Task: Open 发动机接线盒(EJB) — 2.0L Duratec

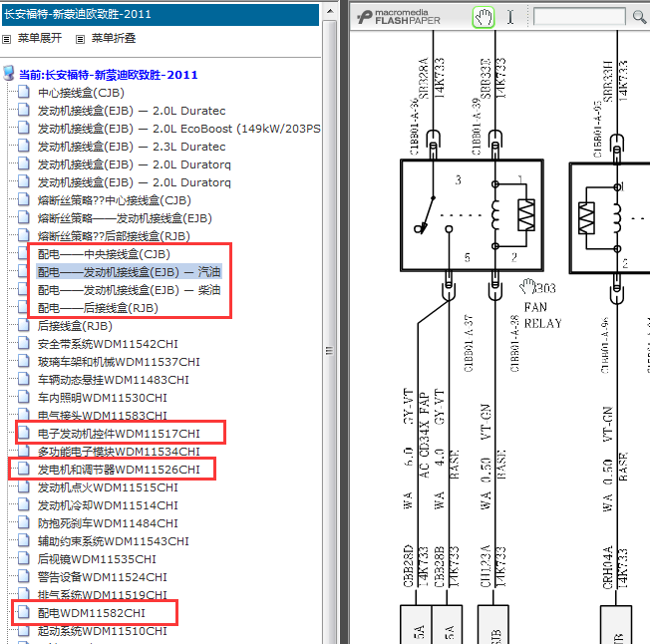Action: tap(132, 111)
